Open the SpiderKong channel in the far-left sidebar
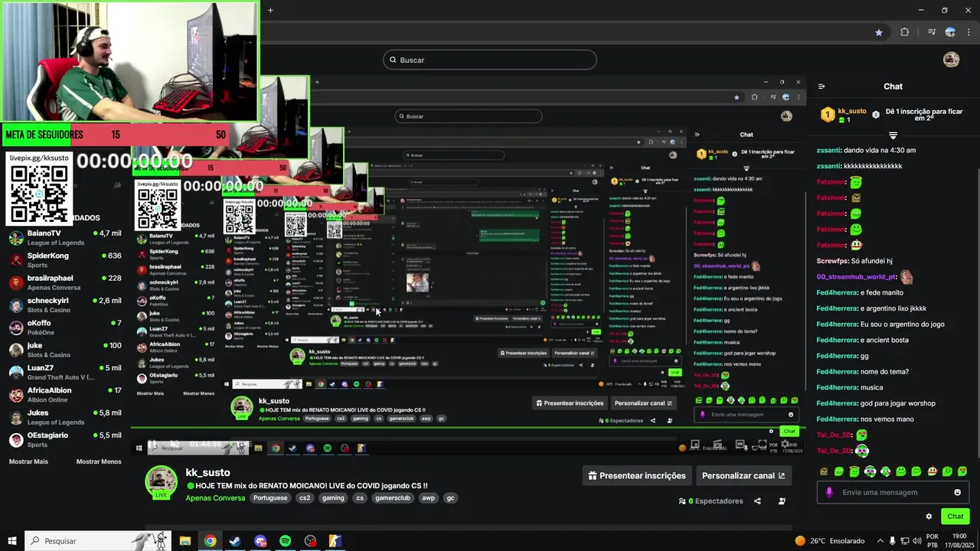Image resolution: width=980 pixels, height=551 pixels. point(65,259)
